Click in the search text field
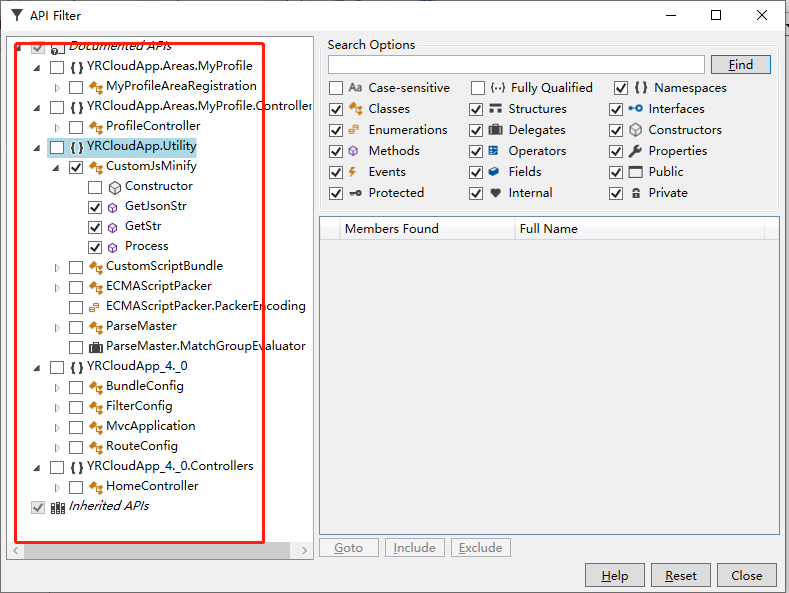The width and height of the screenshot is (789, 593). [515, 65]
